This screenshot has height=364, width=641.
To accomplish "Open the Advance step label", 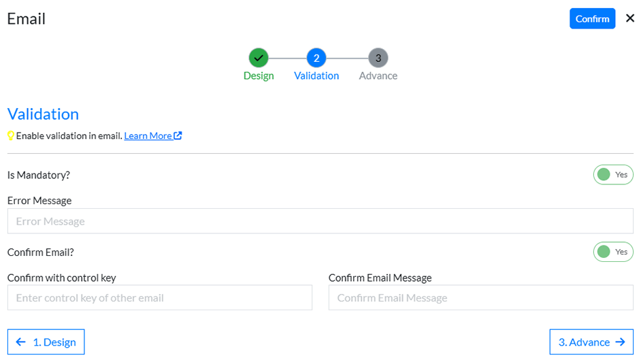I will click(378, 76).
